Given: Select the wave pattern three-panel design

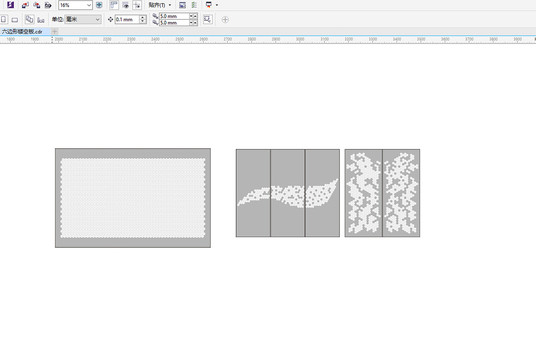Looking at the screenshot, I should 288,193.
